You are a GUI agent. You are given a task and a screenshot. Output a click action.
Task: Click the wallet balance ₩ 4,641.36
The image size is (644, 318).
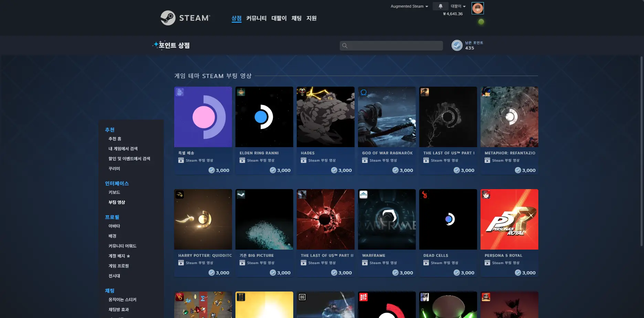coord(453,14)
